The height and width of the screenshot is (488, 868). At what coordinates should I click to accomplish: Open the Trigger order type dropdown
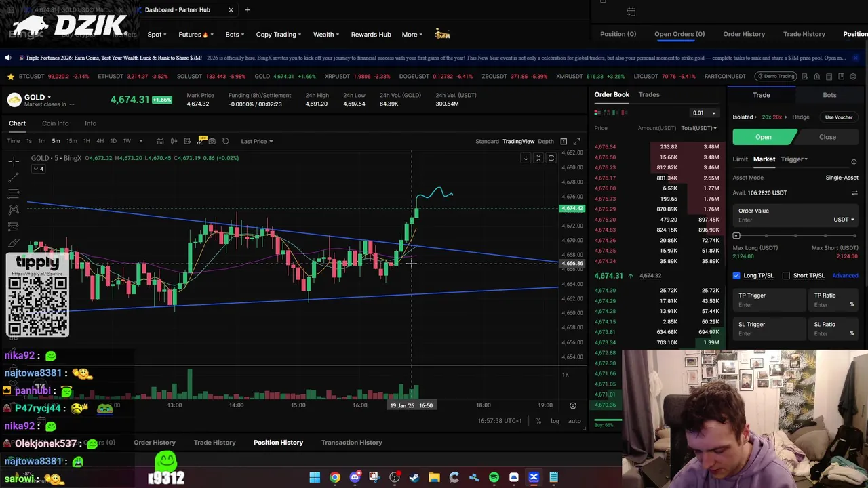click(x=793, y=159)
